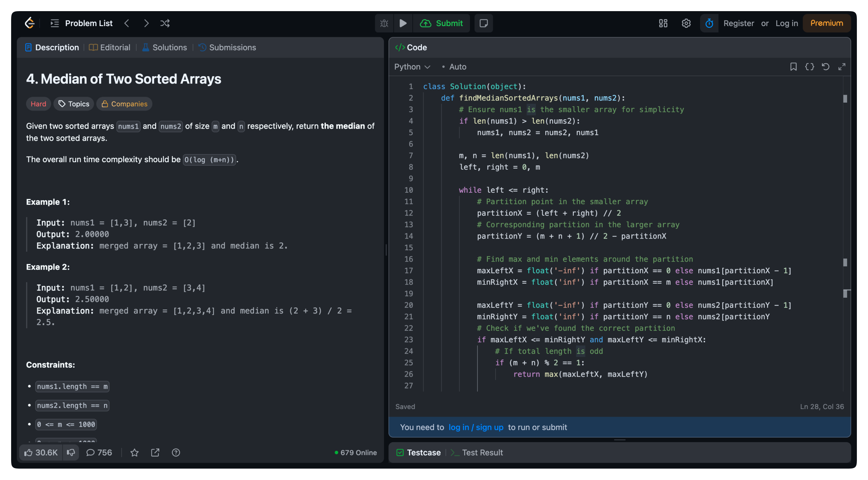Toggle the star favorite icon
Viewport: 868px width, 480px height.
[x=135, y=453]
